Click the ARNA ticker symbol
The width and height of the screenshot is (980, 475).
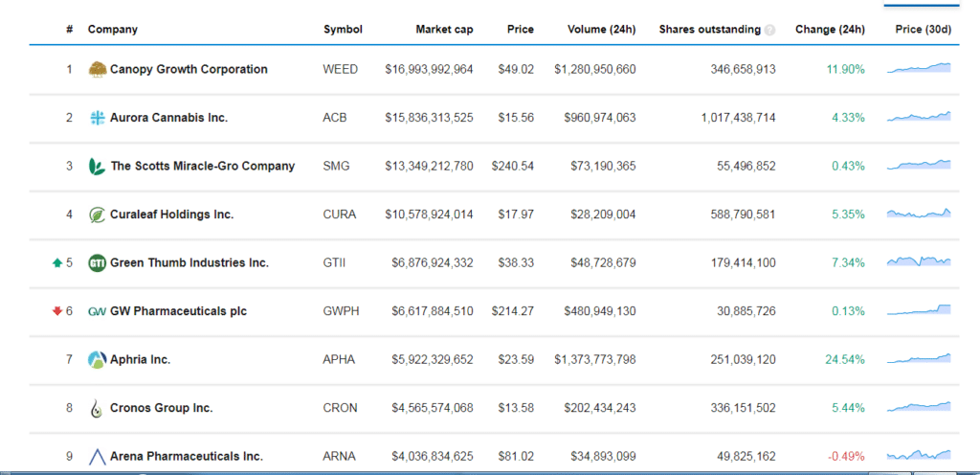[x=339, y=457]
